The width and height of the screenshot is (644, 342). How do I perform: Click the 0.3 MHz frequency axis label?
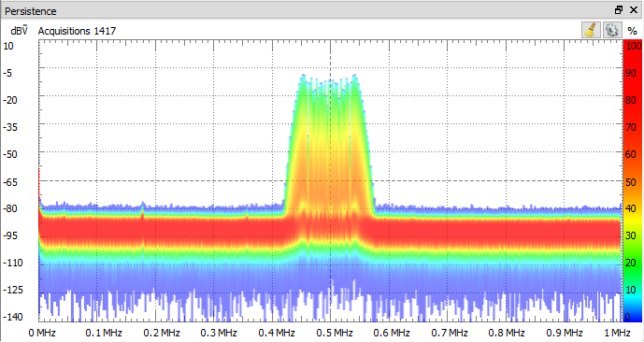219,332
